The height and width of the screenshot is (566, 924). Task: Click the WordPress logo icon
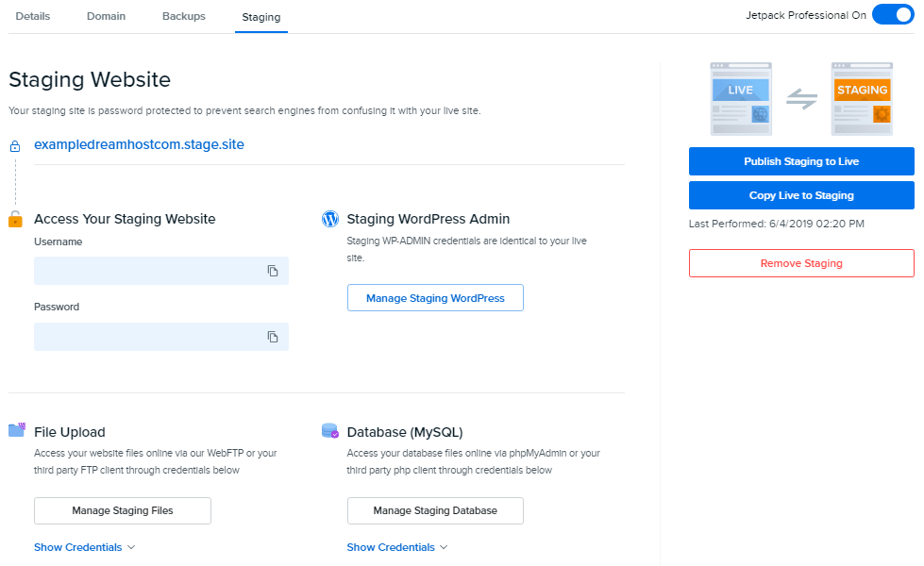point(330,219)
